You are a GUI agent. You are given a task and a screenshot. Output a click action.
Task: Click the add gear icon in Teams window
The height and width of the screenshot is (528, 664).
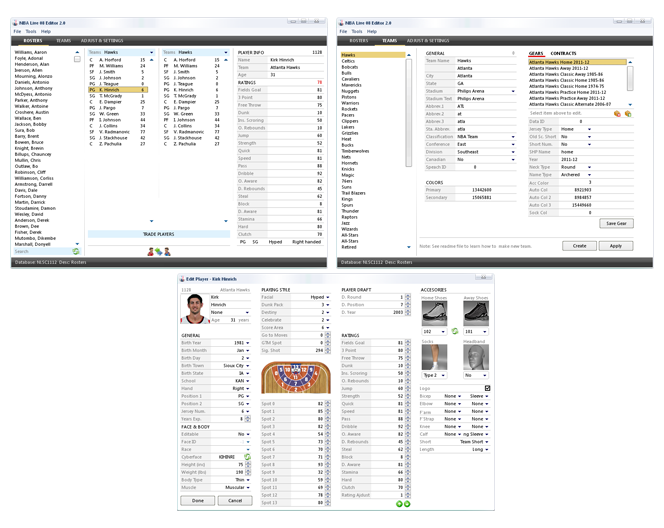pyautogui.click(x=628, y=113)
